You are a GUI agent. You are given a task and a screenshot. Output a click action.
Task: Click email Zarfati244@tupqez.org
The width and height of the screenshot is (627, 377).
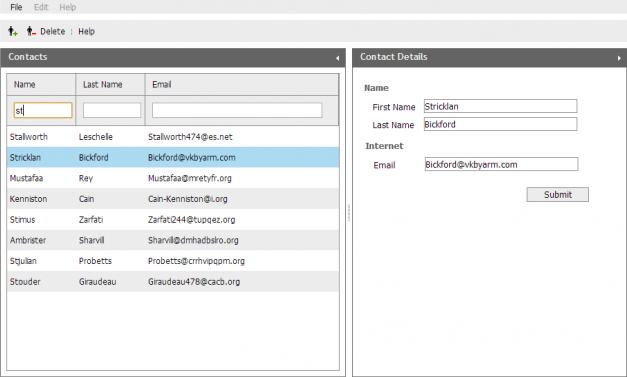coord(192,219)
